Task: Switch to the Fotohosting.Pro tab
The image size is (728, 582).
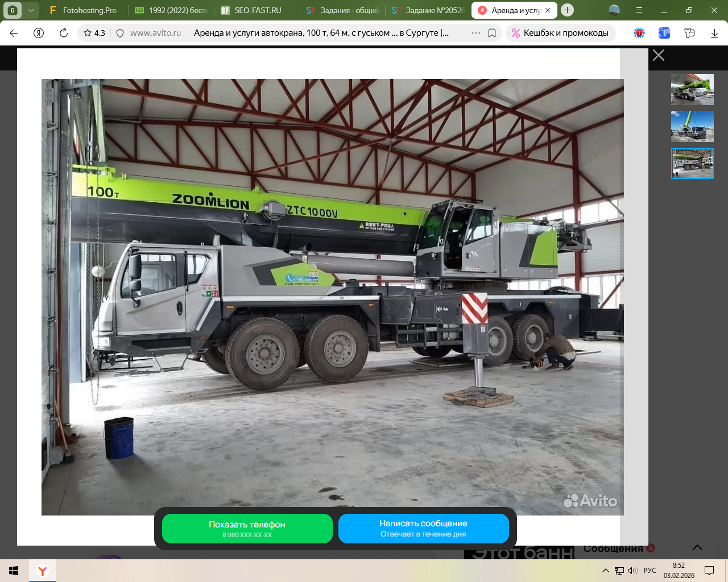Action: click(x=85, y=10)
